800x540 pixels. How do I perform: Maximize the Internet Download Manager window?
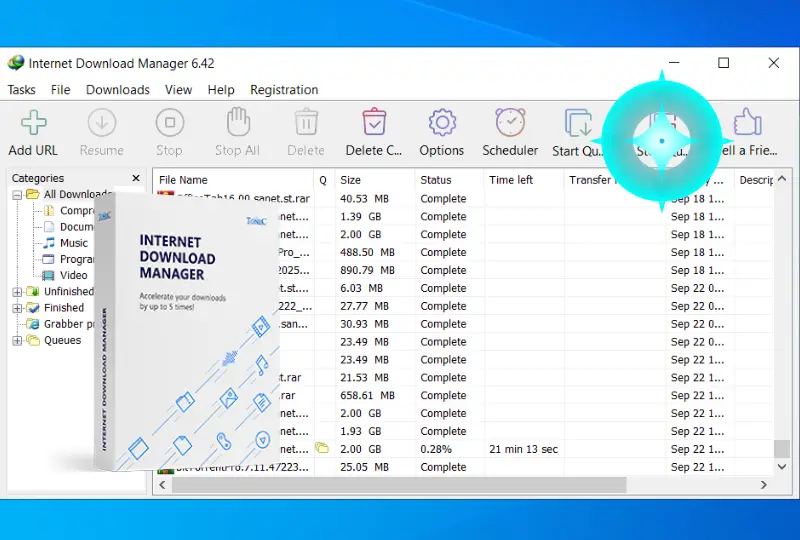[x=723, y=63]
